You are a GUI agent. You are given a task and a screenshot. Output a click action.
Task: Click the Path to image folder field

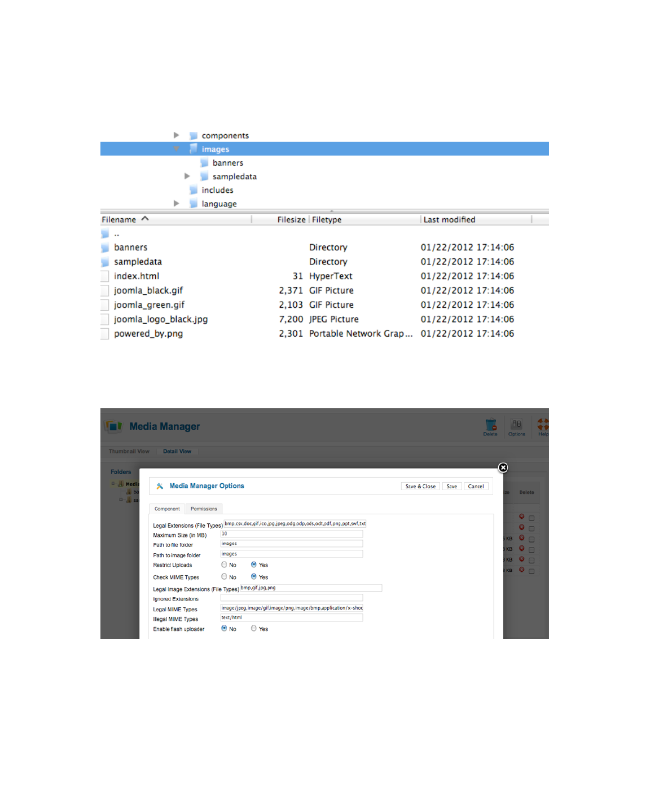pos(292,554)
